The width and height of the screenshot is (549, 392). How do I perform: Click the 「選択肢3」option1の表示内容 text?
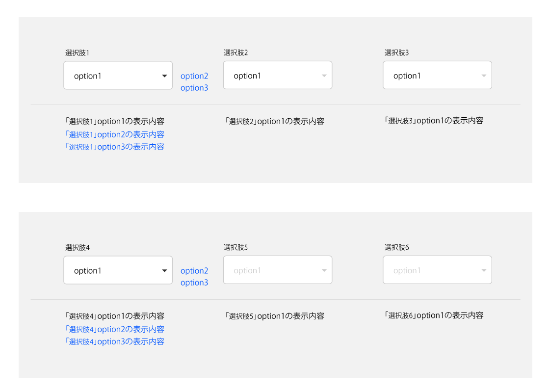tap(434, 121)
